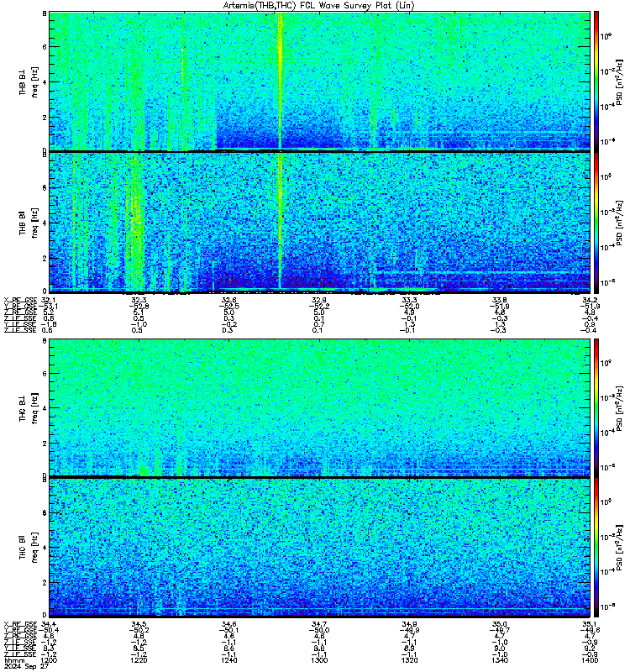The height and width of the screenshot is (672, 630).
Task: Click the 1300 time tick label
Action: [x=319, y=660]
